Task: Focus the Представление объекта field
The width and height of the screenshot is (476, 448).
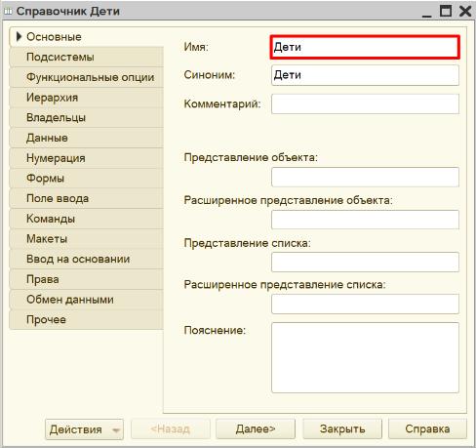Action: tap(365, 177)
